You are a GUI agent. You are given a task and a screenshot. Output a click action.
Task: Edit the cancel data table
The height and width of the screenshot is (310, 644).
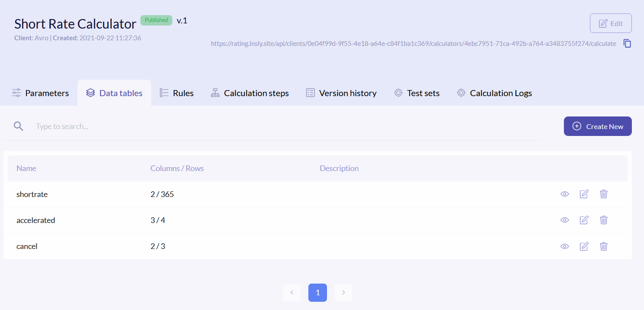coord(584,246)
